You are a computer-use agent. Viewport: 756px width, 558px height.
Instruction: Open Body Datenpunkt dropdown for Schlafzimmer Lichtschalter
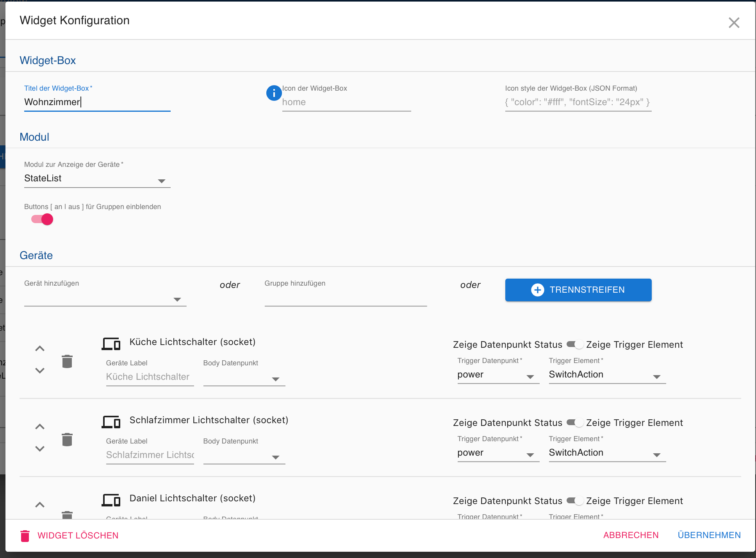[244, 456]
